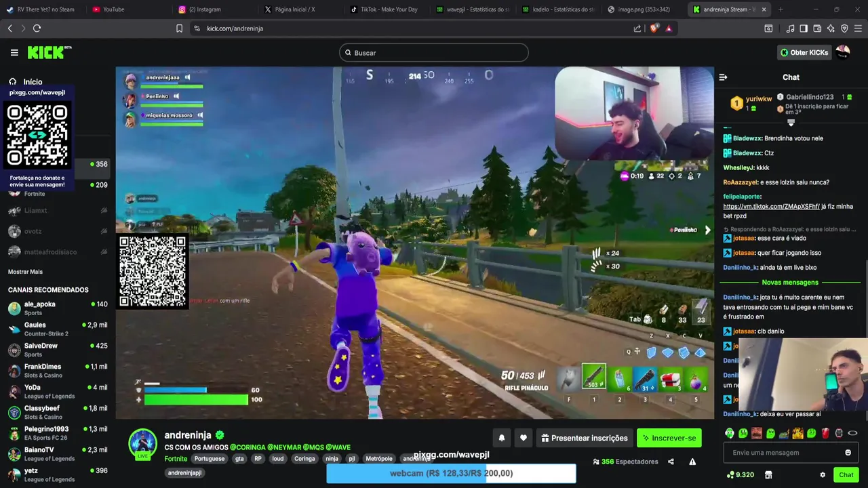Switch to the image.png tab
The width and height of the screenshot is (868, 488).
click(x=643, y=9)
